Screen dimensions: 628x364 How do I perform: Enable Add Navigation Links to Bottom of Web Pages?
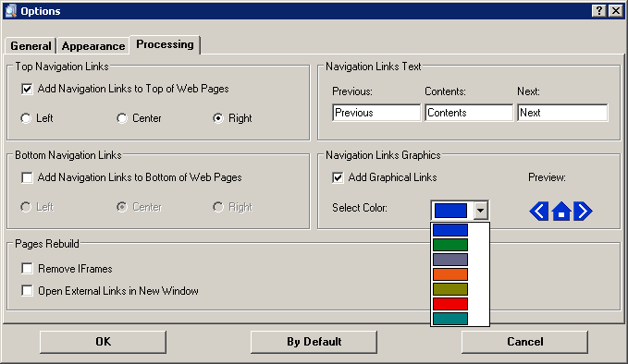click(x=27, y=177)
